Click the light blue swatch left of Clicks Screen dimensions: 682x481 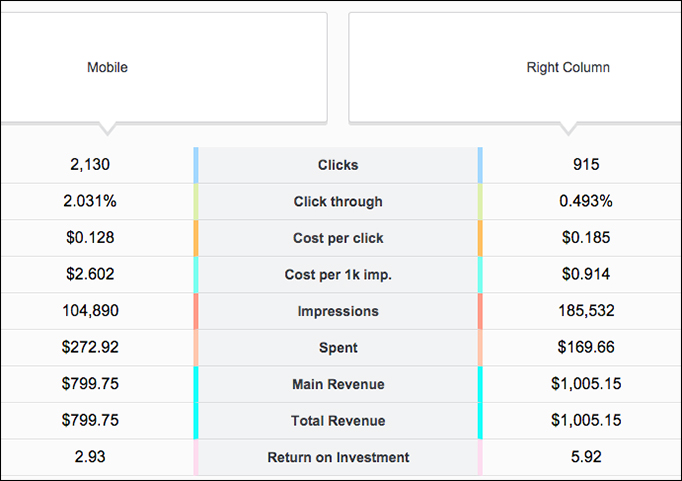196,165
